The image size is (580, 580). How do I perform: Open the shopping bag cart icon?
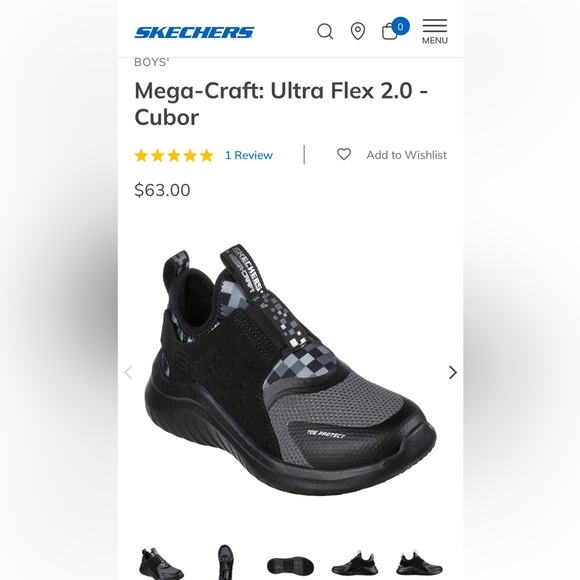pos(390,31)
